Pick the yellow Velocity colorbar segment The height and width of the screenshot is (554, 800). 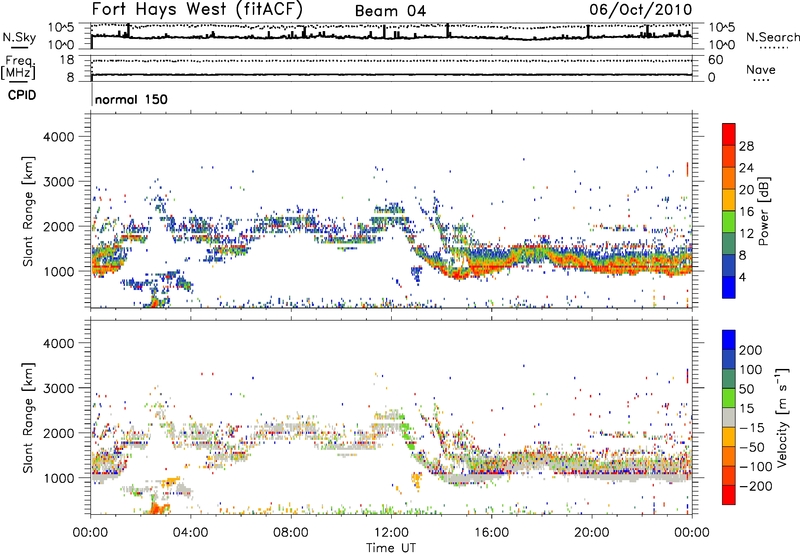pyautogui.click(x=729, y=437)
